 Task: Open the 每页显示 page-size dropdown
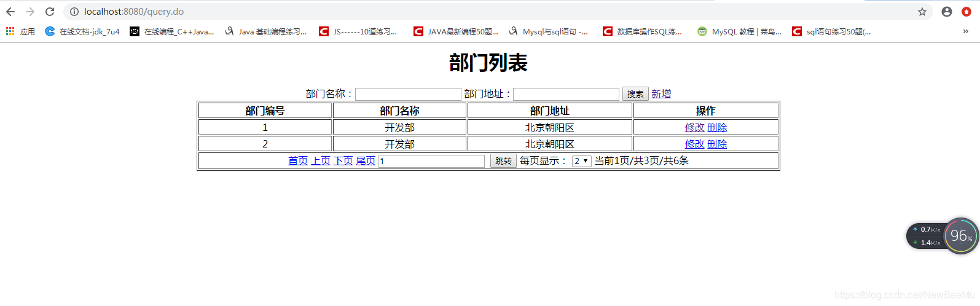point(581,161)
